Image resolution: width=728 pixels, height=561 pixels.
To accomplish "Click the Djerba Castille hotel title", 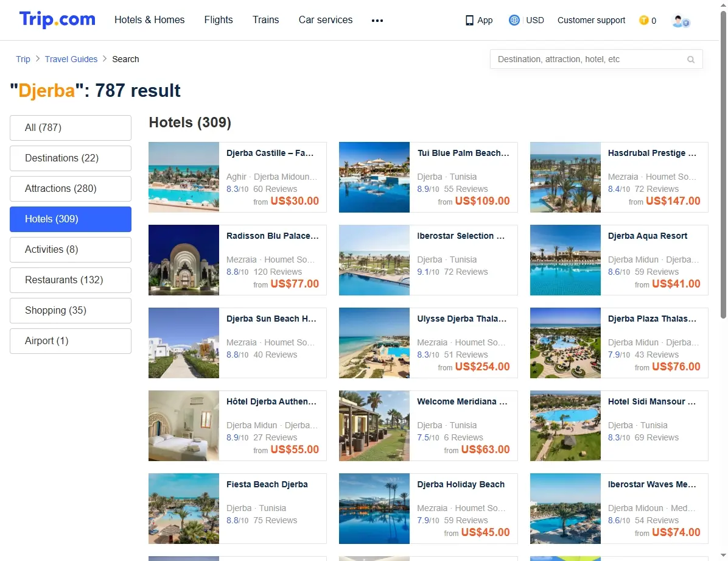I will pyautogui.click(x=270, y=153).
